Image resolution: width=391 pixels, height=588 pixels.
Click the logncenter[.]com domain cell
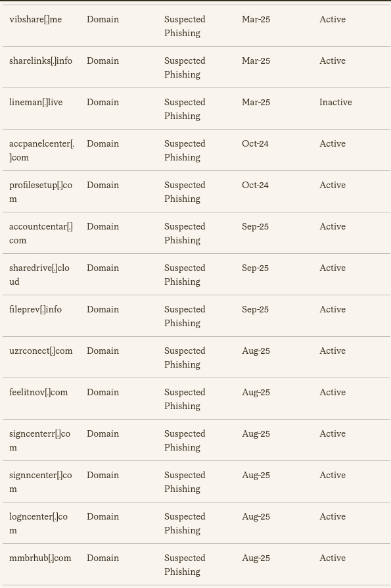click(39, 524)
